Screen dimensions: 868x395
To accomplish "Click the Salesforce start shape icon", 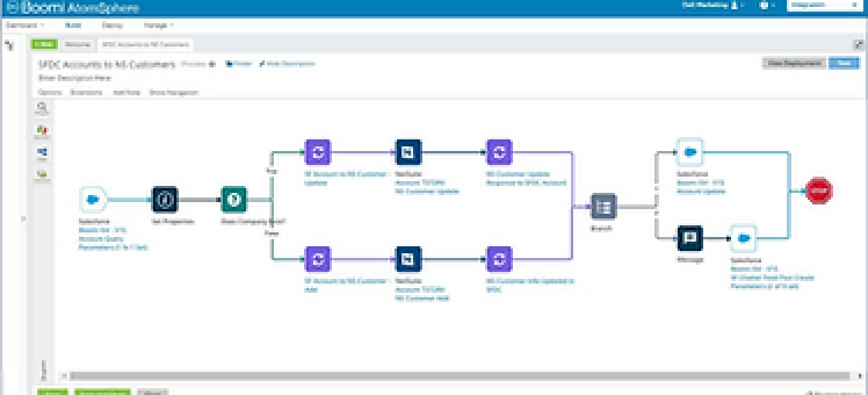I will pos(92,200).
